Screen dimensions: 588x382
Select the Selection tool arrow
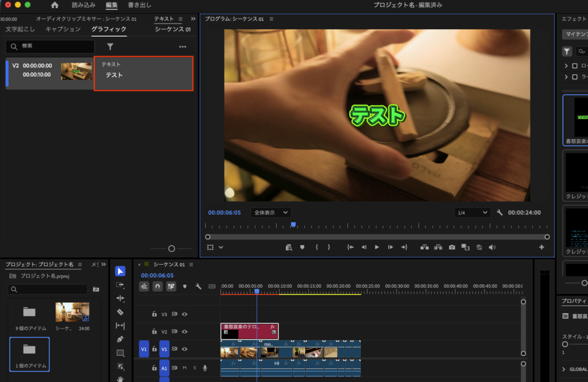[120, 271]
